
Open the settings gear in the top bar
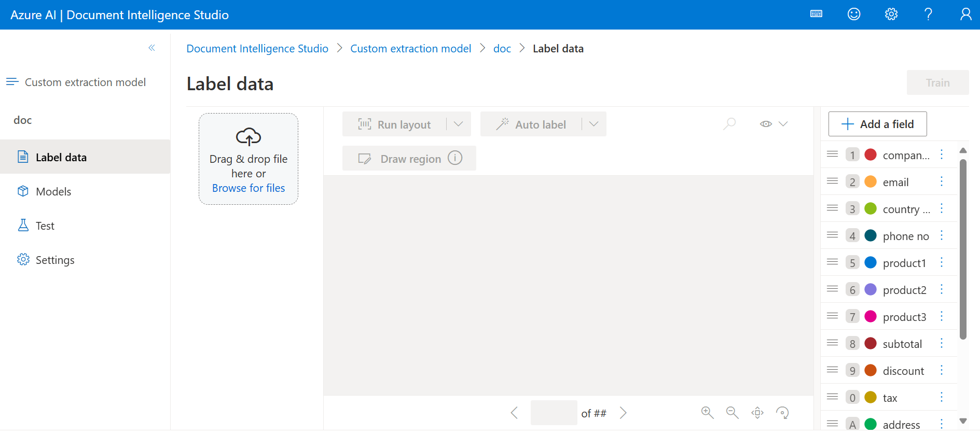pos(891,14)
